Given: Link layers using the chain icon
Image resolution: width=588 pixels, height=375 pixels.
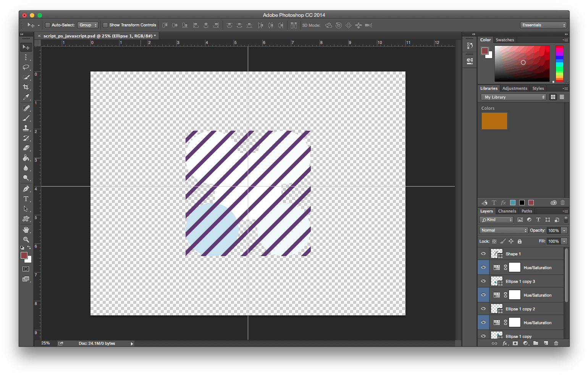Looking at the screenshot, I should point(494,343).
